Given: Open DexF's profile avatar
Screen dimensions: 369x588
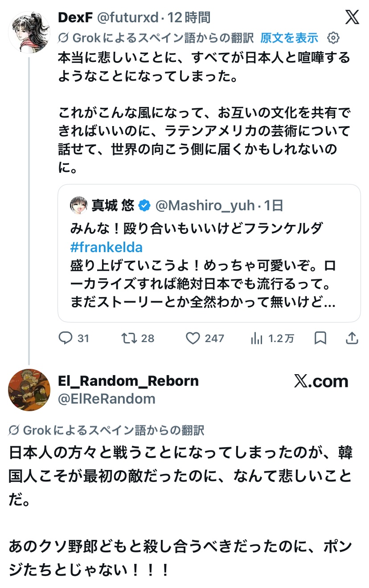Looking at the screenshot, I should (x=29, y=33).
